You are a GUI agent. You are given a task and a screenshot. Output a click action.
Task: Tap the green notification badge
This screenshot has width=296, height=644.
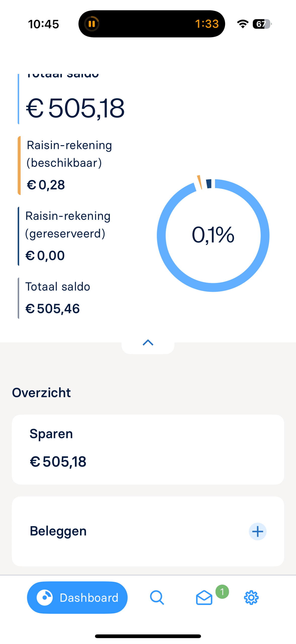click(222, 591)
